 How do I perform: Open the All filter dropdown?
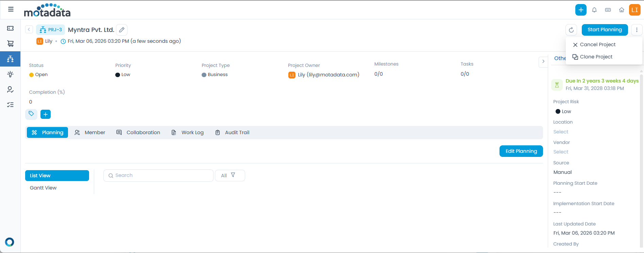tap(230, 176)
